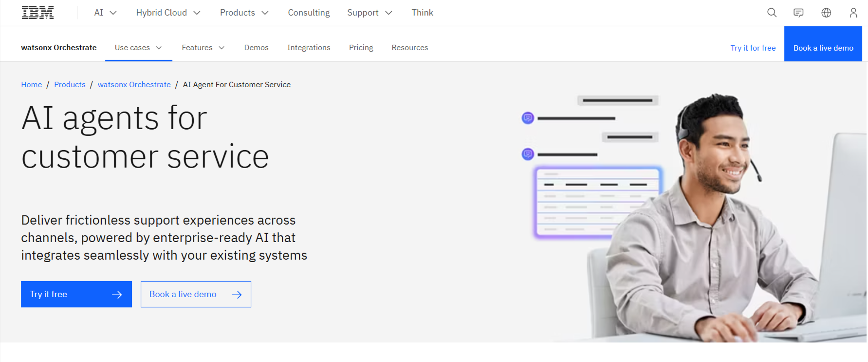Click arrow icon on Book a live demo outlined button

[x=237, y=294]
